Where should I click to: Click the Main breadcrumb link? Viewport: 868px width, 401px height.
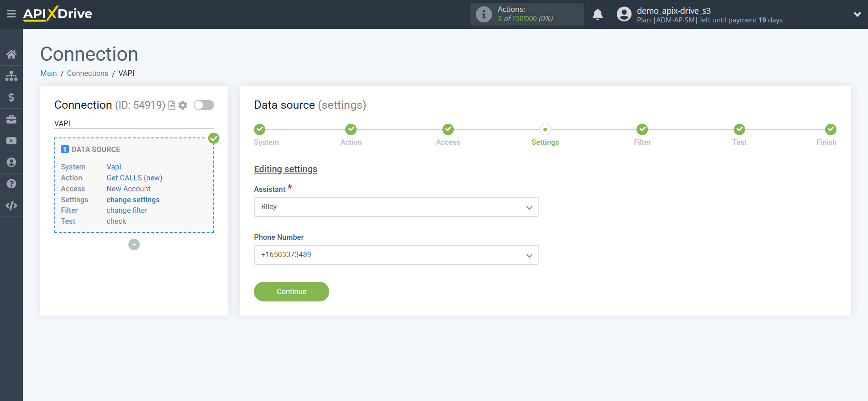(x=48, y=73)
